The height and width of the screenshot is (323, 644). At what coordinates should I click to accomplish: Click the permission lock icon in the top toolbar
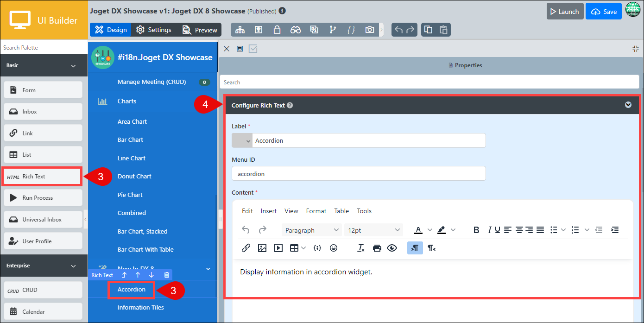pyautogui.click(x=277, y=30)
